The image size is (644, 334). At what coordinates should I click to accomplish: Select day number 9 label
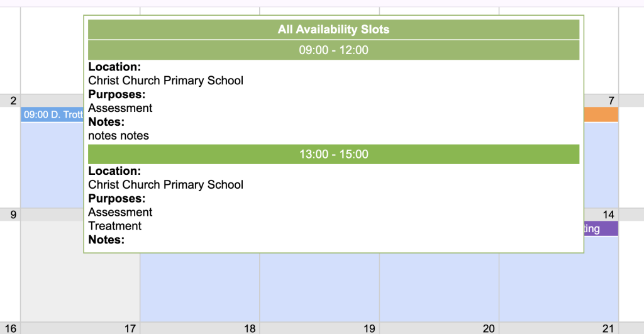click(x=13, y=215)
